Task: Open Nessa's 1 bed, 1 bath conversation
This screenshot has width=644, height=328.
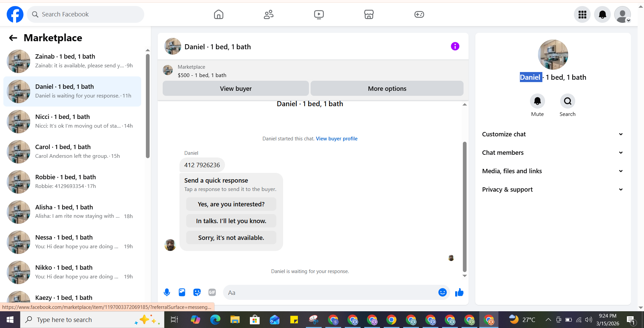Action: coord(72,242)
